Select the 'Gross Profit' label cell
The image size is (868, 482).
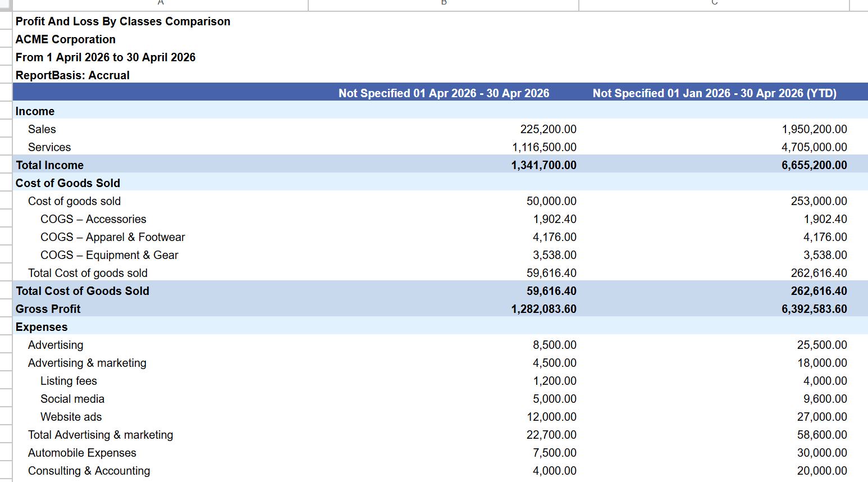(48, 309)
